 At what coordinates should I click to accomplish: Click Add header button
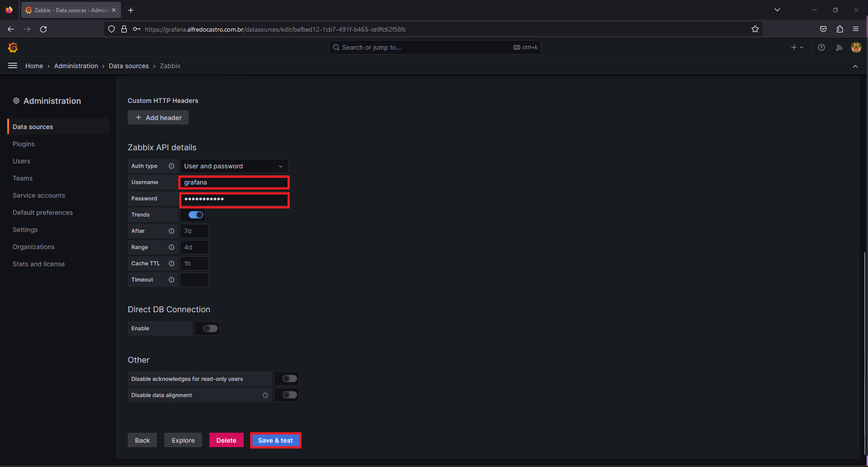tap(158, 118)
